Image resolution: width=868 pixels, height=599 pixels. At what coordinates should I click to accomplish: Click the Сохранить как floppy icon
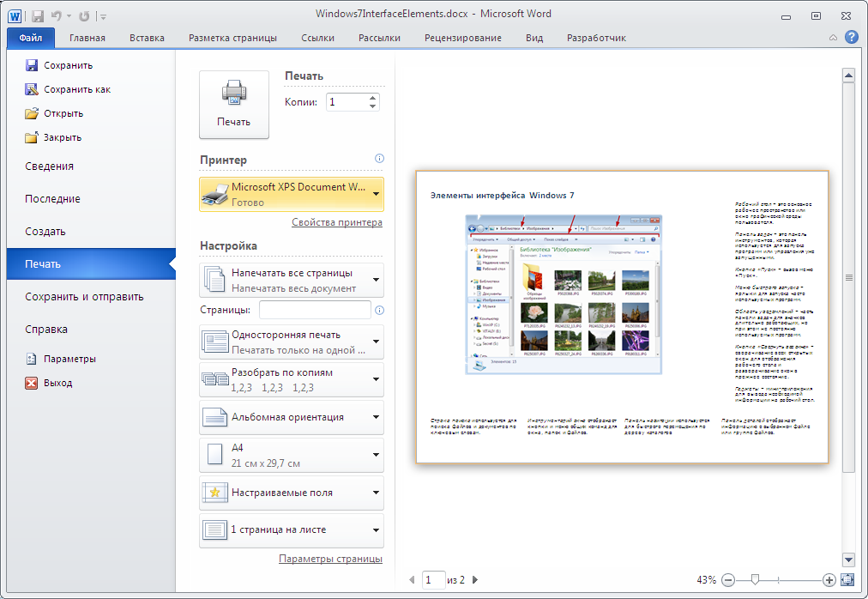32,89
